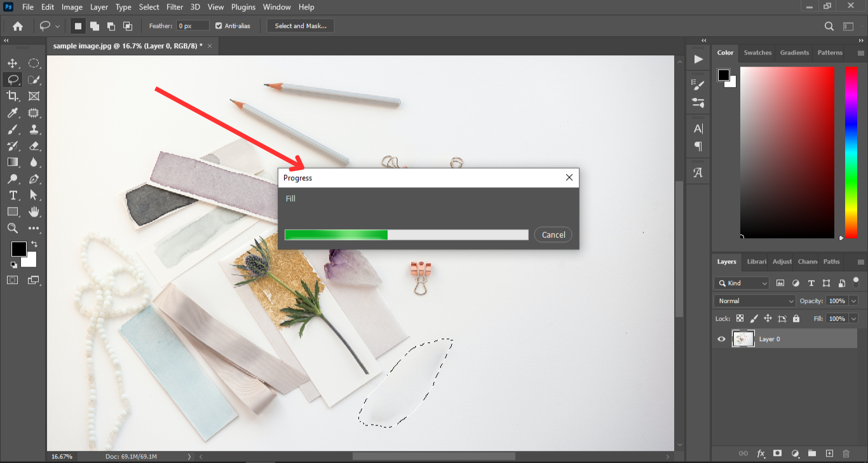Click the Select and Mask button

301,26
